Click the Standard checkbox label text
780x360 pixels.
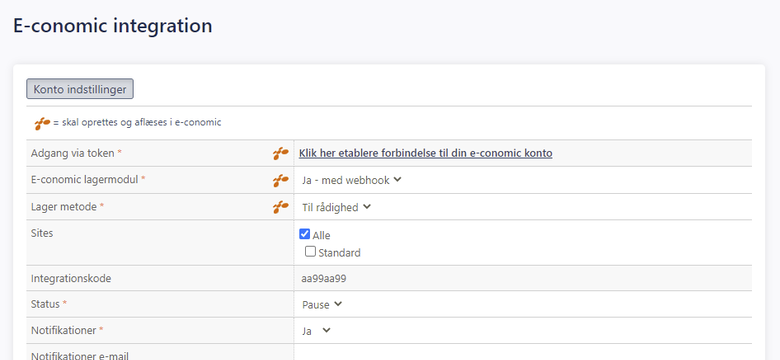pyautogui.click(x=339, y=253)
